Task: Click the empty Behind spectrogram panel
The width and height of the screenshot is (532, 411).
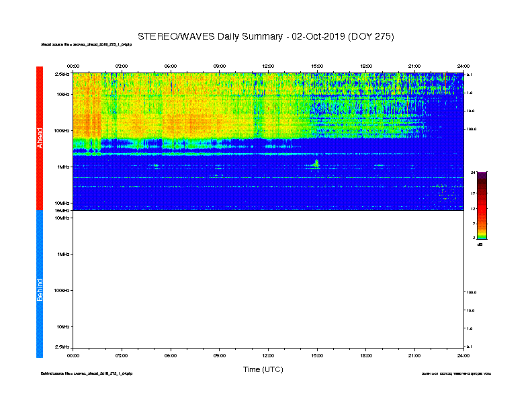Action: click(268, 281)
